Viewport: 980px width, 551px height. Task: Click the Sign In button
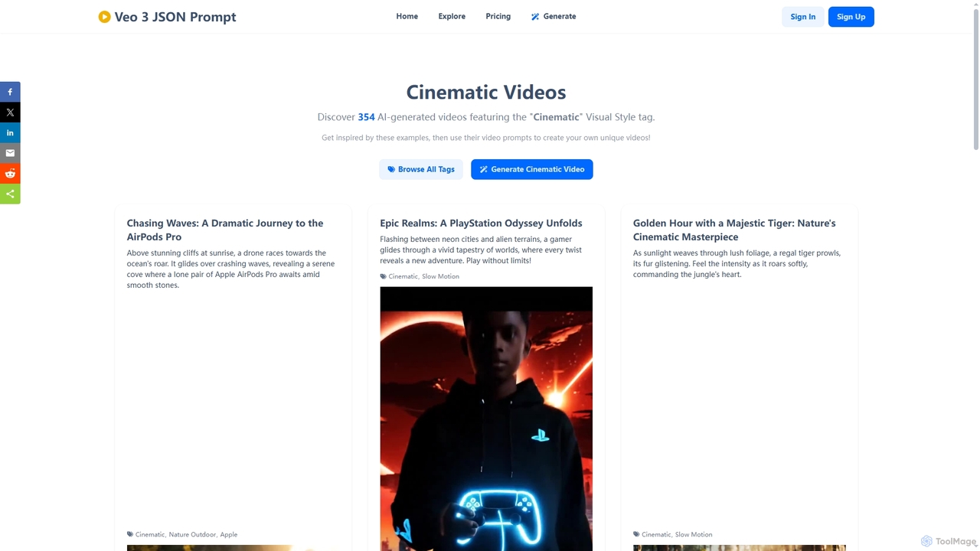pyautogui.click(x=803, y=17)
